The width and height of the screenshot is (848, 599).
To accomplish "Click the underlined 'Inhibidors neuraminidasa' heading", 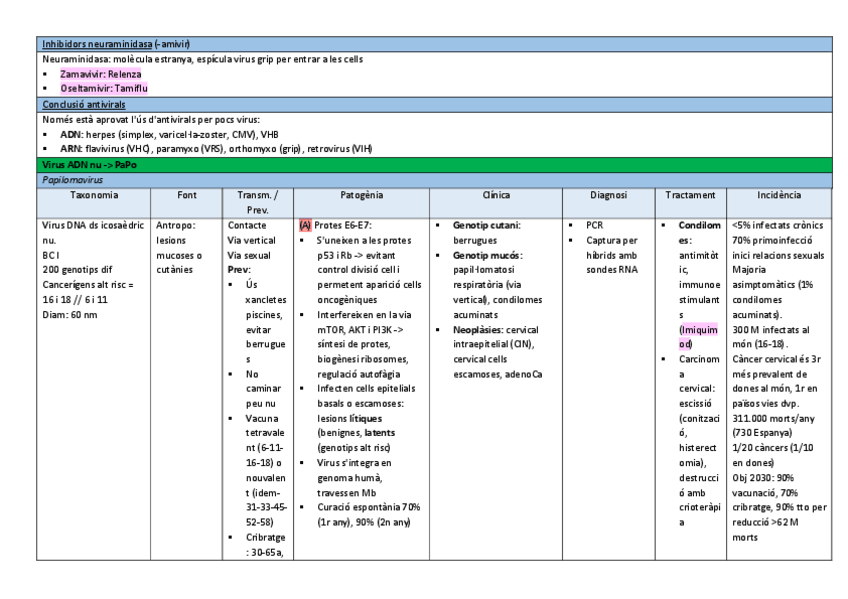I will pyautogui.click(x=97, y=45).
